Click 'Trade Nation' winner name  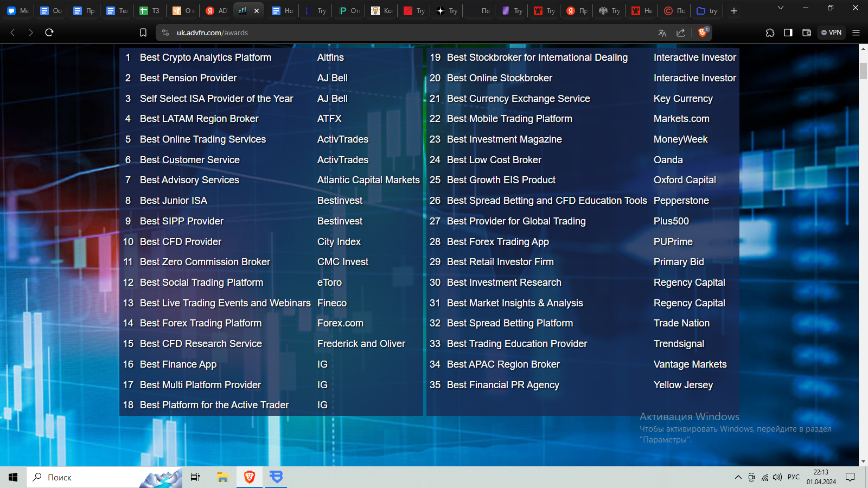[681, 323]
